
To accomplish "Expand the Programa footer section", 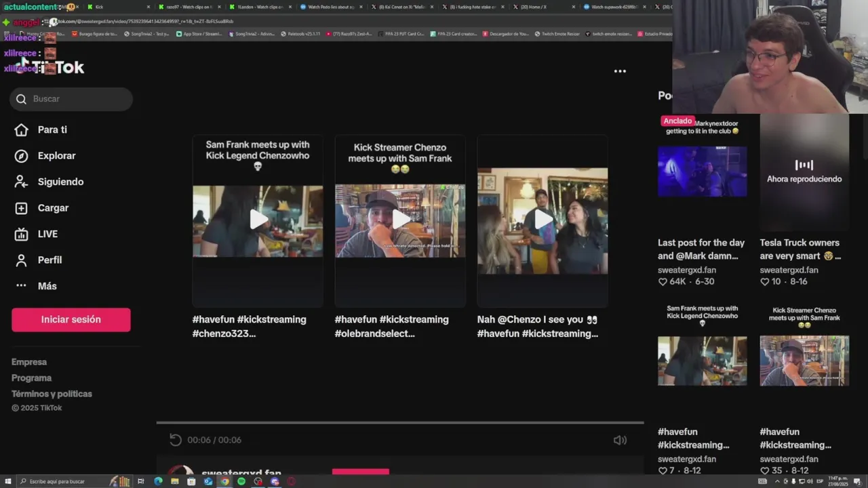I will click(x=31, y=378).
